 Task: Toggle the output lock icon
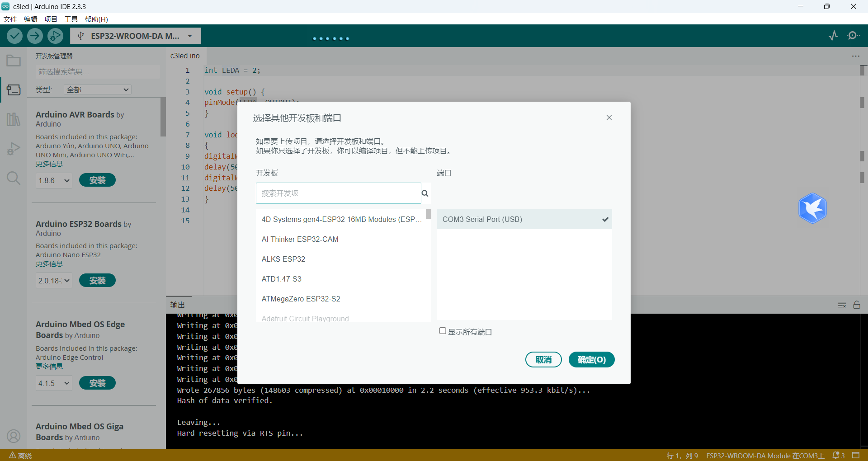[857, 305]
